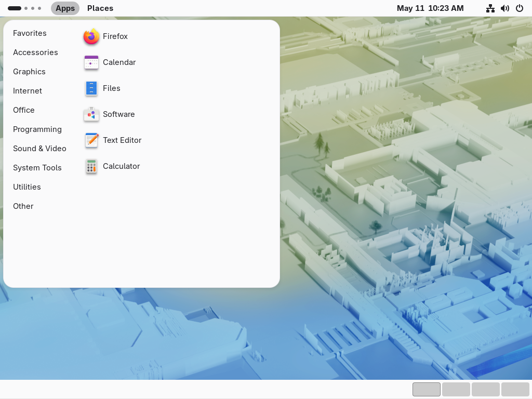532x399 pixels.
Task: Open the volume speaker icon in the top bar
Action: pos(505,8)
